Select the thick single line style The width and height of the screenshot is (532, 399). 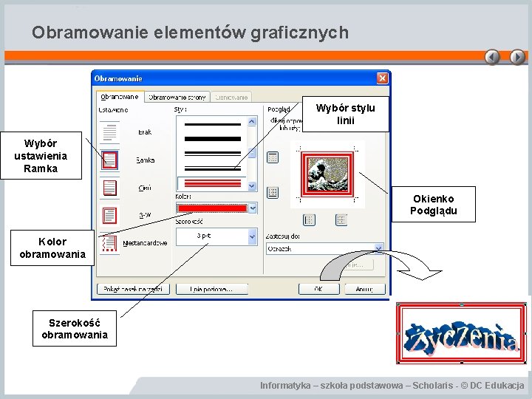click(213, 139)
